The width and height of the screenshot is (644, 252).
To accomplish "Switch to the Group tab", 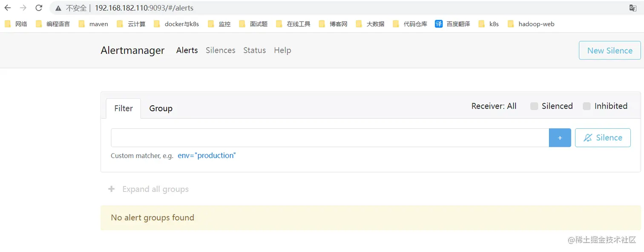I will tap(161, 108).
